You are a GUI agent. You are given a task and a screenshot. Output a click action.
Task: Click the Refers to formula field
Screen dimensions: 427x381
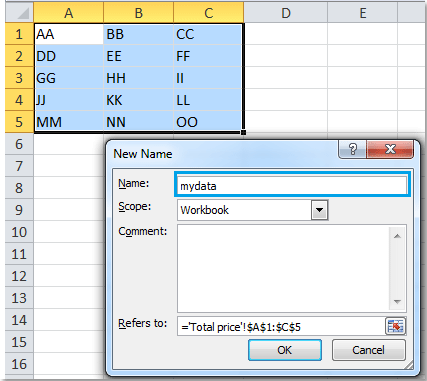[x=281, y=326]
